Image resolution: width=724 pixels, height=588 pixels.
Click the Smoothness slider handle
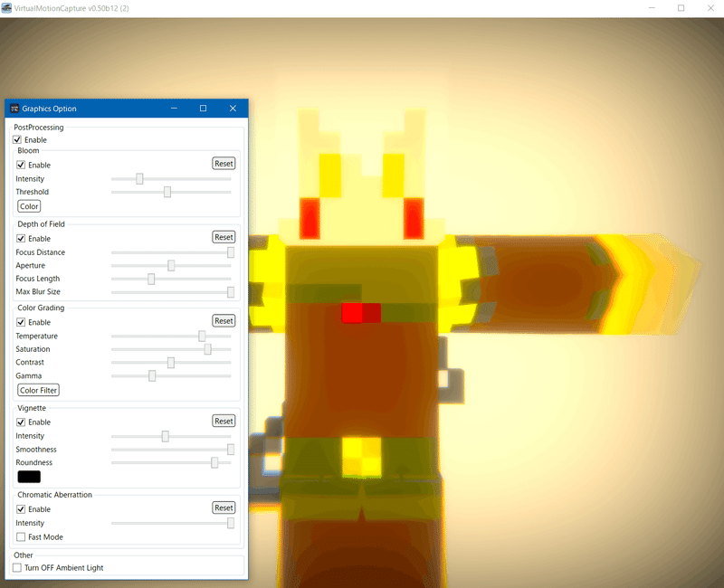coord(231,449)
